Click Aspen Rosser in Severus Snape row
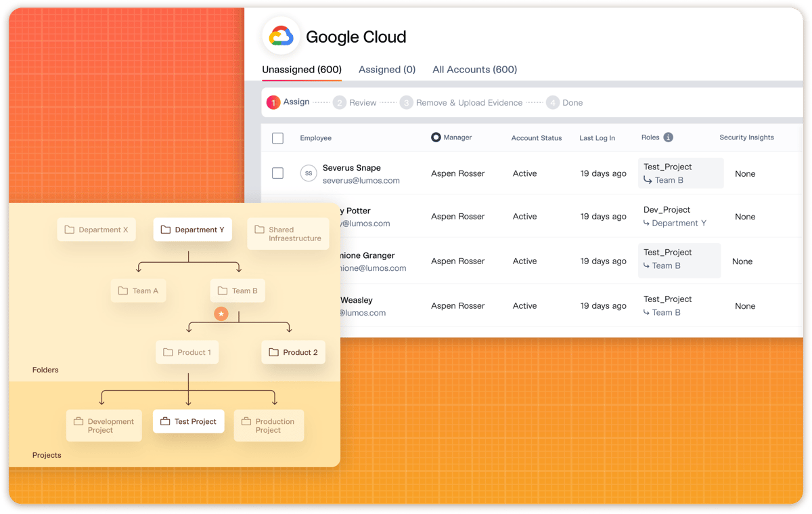The width and height of the screenshot is (812, 514). tap(457, 173)
